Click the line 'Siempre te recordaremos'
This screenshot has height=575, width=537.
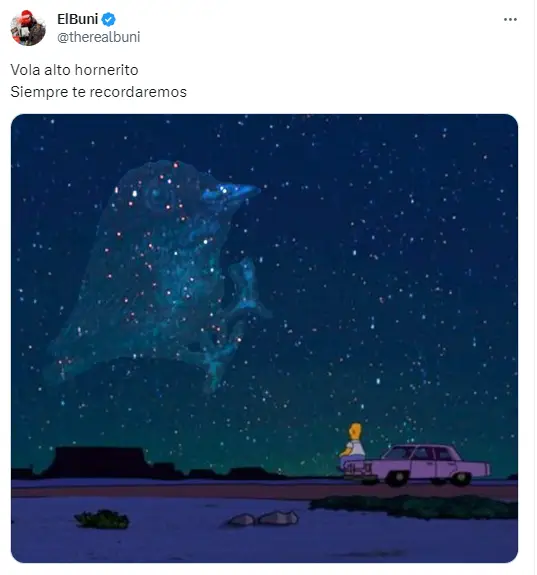99,92
